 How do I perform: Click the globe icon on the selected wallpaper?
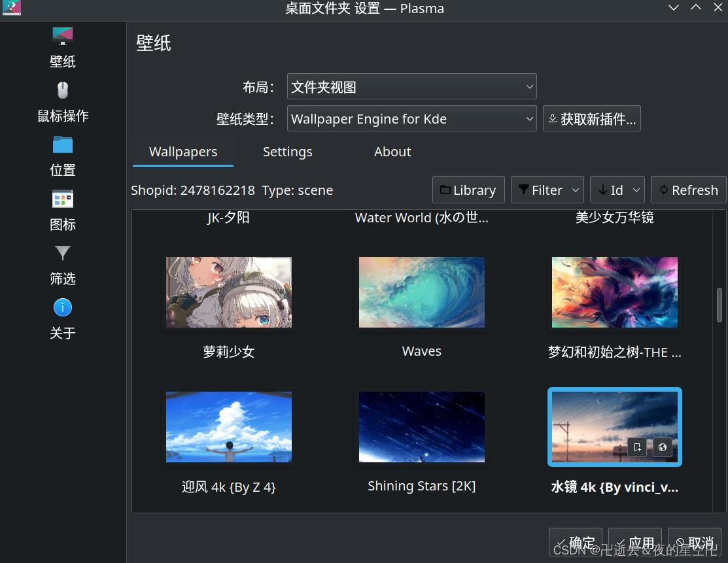[x=662, y=447]
